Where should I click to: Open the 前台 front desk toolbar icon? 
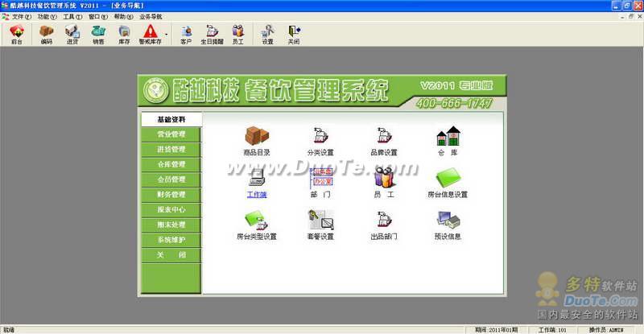[17, 35]
